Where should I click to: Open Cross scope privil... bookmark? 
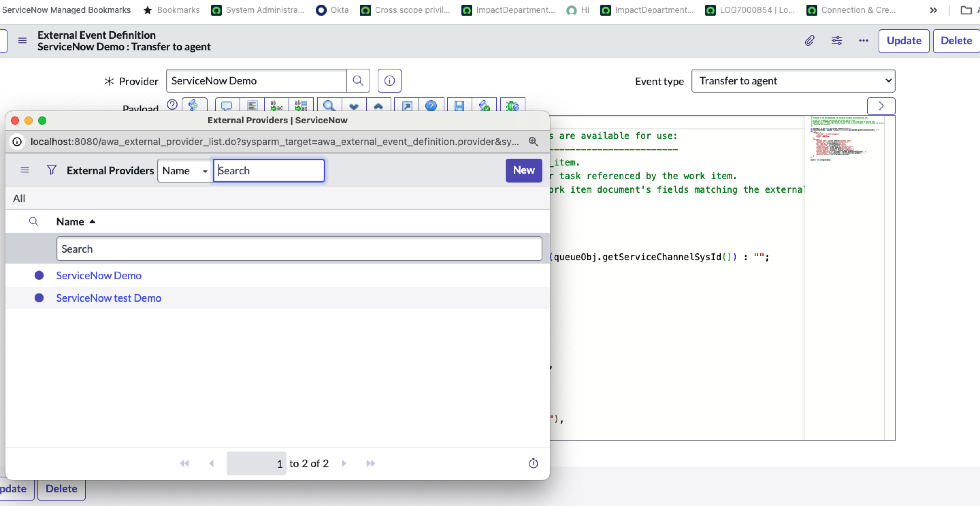(x=405, y=10)
